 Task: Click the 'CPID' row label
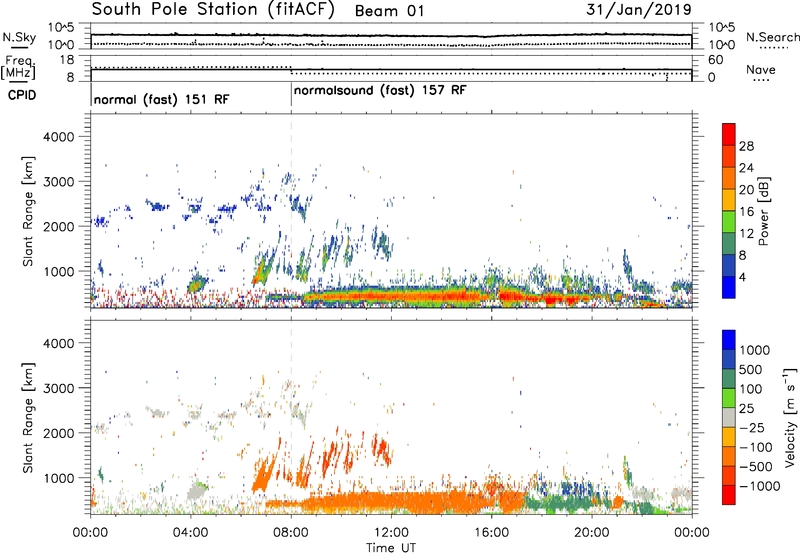[22, 95]
